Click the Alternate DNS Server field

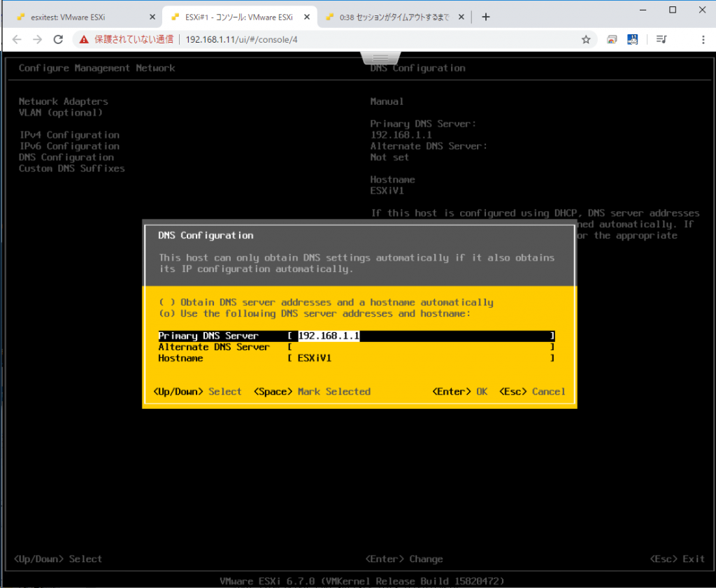(357, 347)
